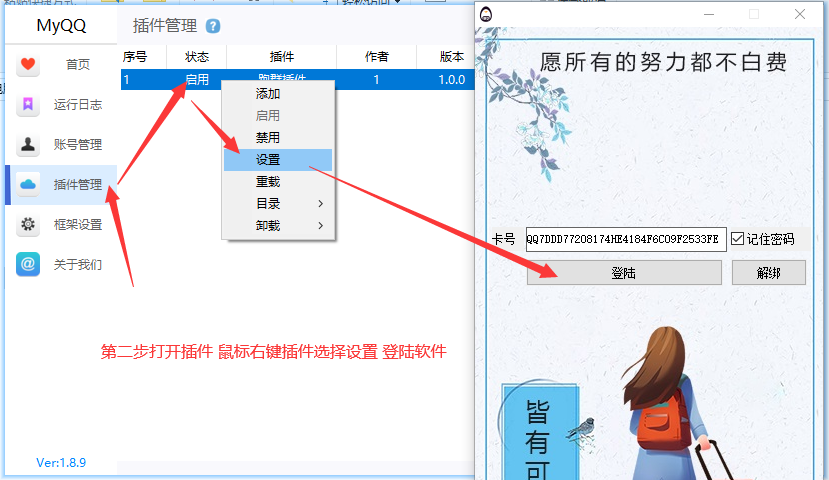This screenshot has height=480, width=829.
Task: Expand the 目录 submenu arrow
Action: click(x=320, y=204)
